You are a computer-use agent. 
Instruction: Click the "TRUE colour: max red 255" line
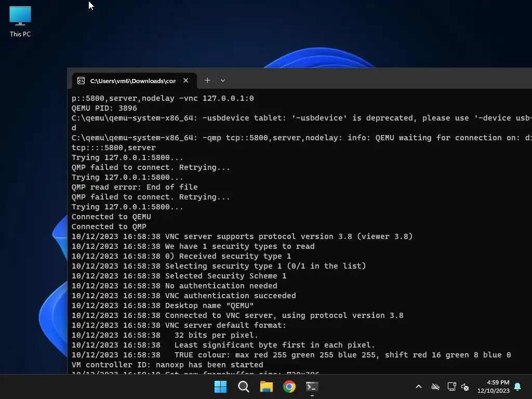291,355
